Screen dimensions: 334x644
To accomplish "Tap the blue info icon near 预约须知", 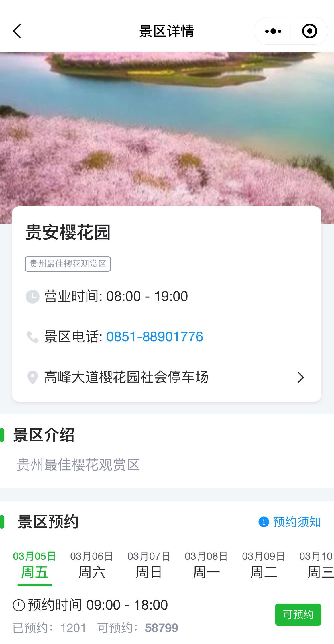I will coord(264,522).
